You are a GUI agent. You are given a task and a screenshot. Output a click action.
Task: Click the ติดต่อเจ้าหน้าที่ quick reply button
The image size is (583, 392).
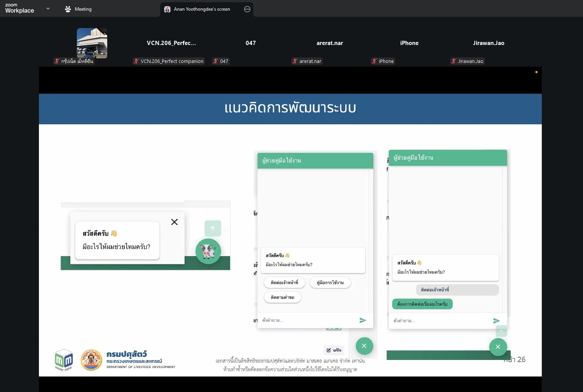click(284, 283)
